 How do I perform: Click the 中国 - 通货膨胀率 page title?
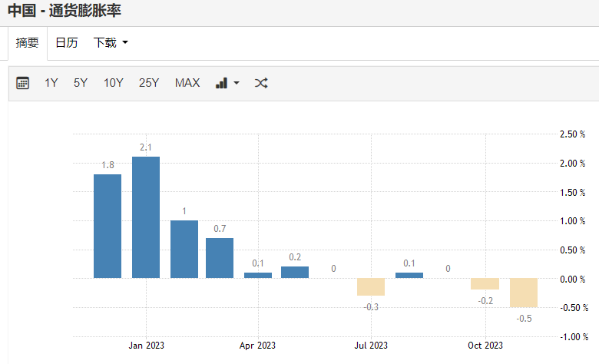click(x=64, y=11)
